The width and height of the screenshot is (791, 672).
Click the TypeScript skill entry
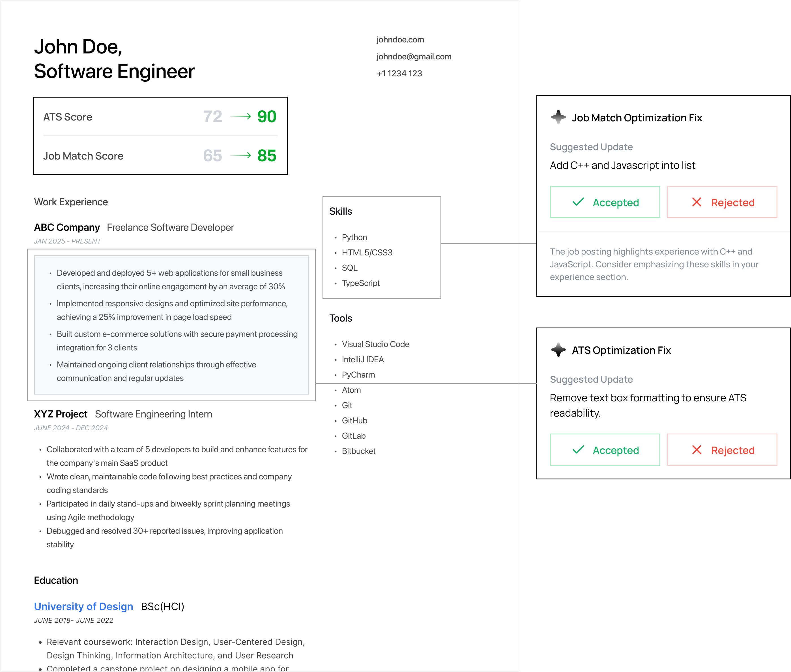point(360,283)
